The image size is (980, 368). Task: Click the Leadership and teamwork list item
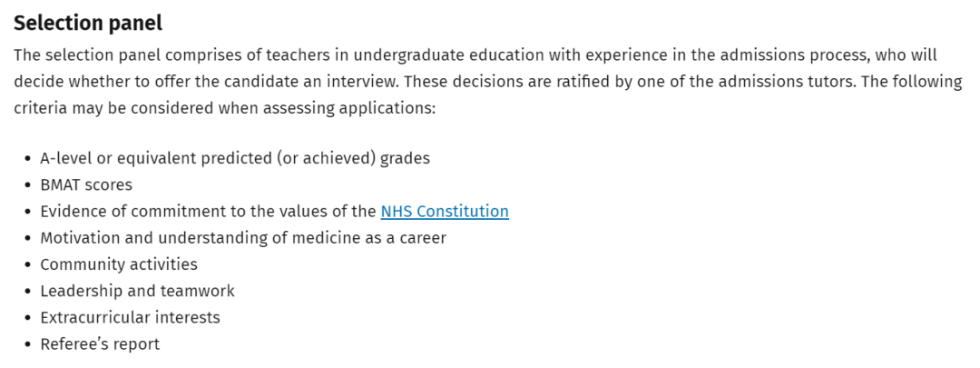tap(138, 291)
